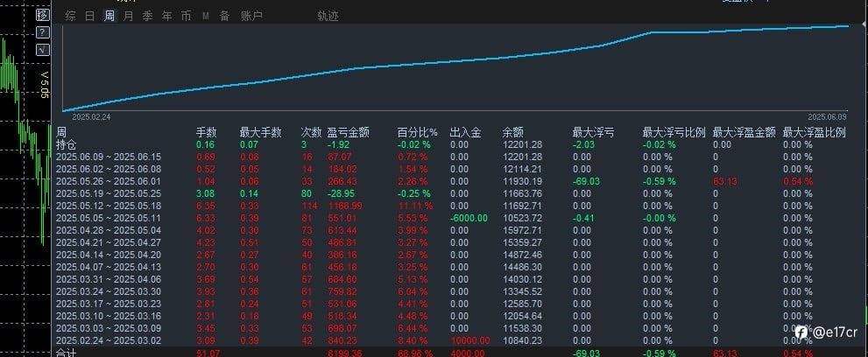Switch to the 日 daily tab
The image size is (868, 357).
[x=89, y=16]
